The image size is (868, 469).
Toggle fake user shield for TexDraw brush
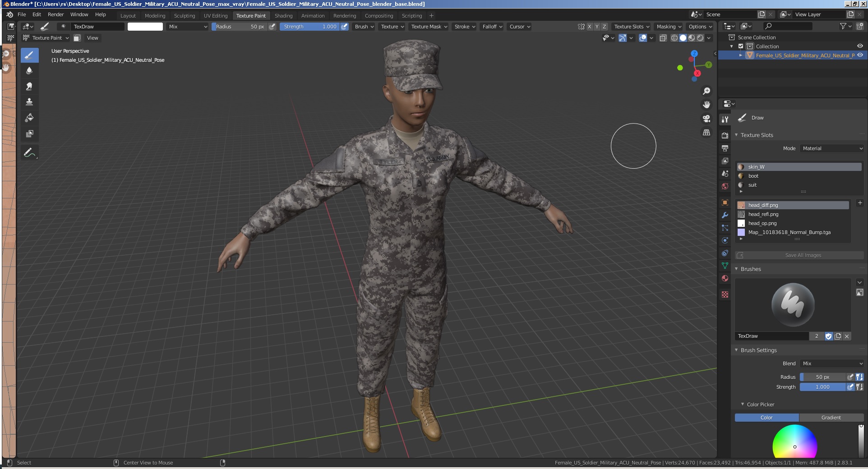click(x=828, y=336)
